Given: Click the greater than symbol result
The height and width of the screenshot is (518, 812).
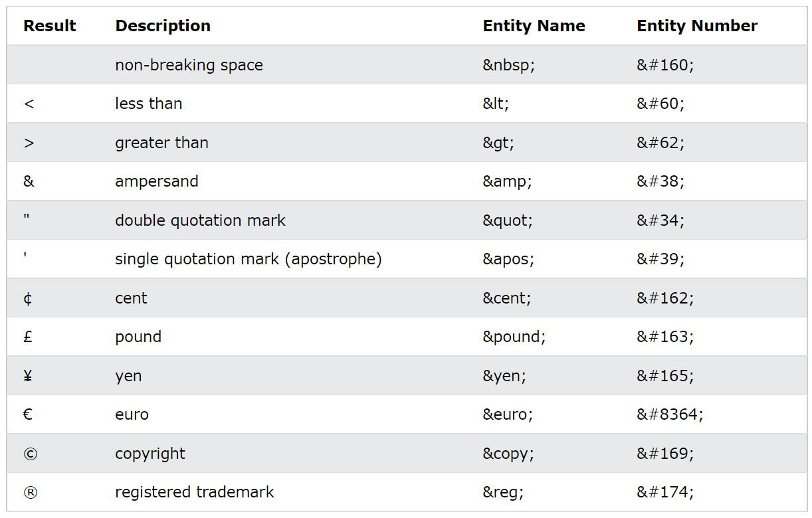Looking at the screenshot, I should [29, 143].
